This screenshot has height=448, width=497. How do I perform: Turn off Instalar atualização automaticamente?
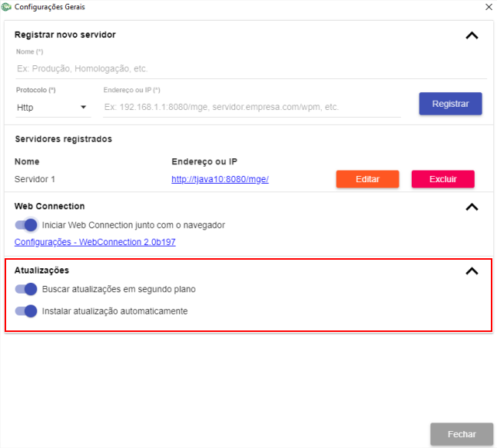[26, 311]
